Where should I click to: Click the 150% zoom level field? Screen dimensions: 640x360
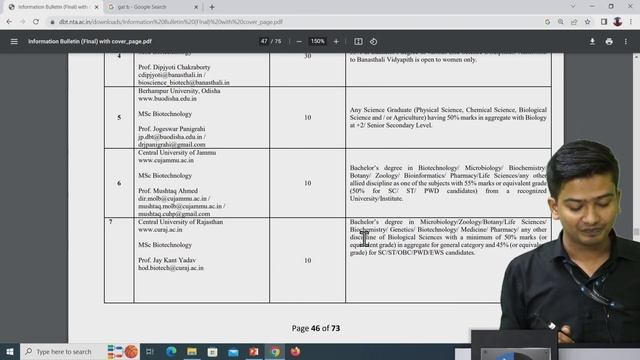[x=318, y=41]
